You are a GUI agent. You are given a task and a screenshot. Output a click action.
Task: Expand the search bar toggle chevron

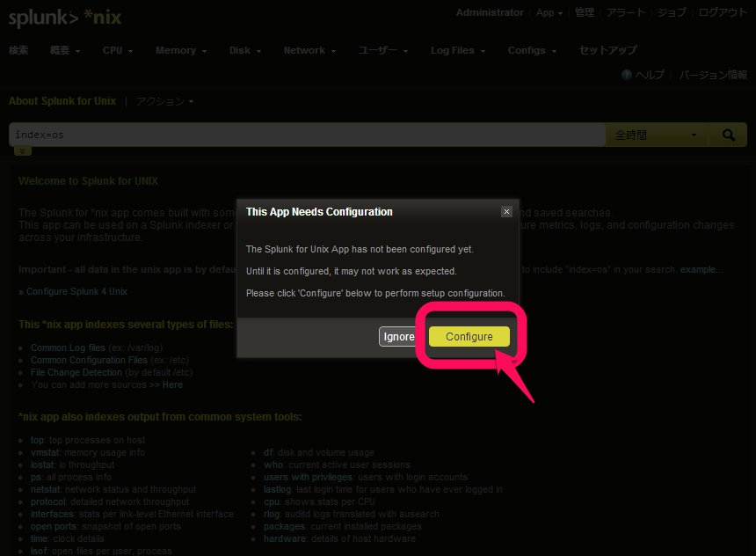click(x=22, y=151)
